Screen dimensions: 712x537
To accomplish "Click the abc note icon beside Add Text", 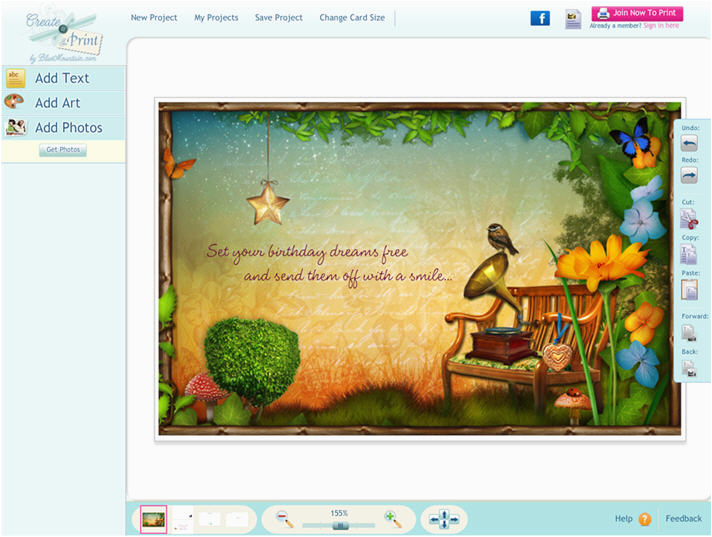I will point(15,78).
